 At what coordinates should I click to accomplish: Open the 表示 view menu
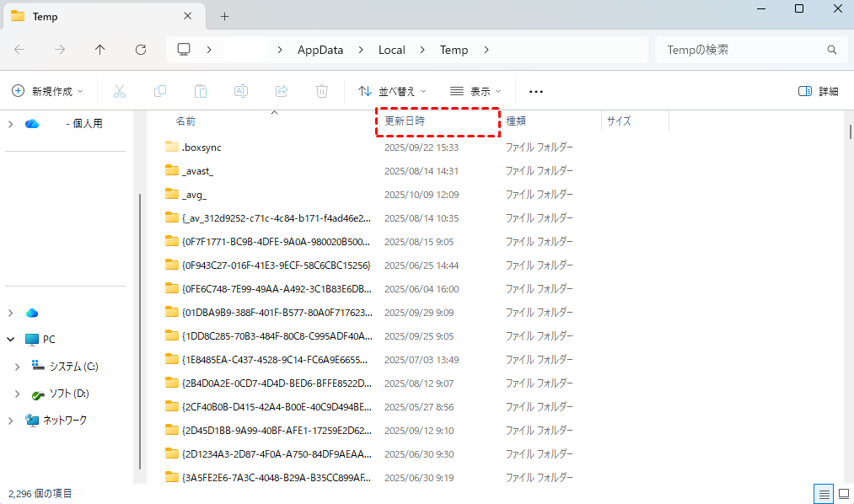[475, 91]
